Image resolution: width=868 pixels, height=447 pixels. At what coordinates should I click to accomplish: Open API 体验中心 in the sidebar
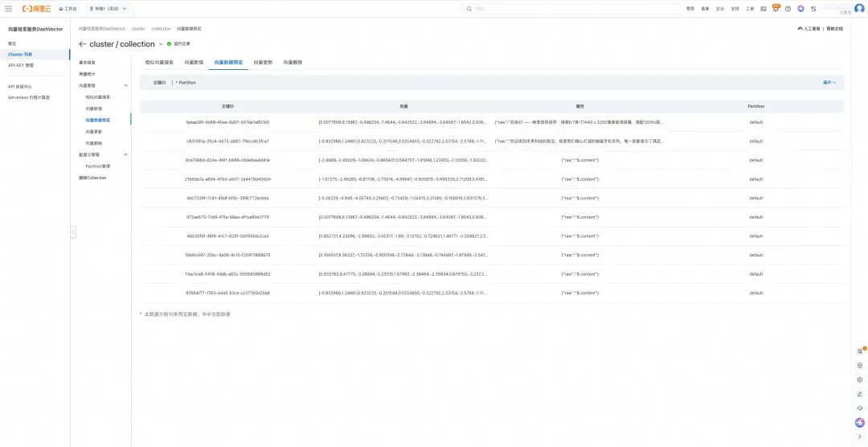pos(20,86)
